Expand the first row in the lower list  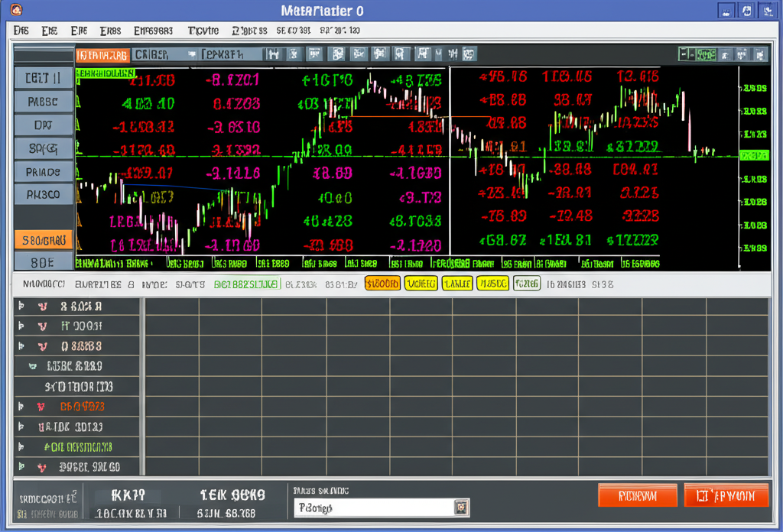pos(21,307)
